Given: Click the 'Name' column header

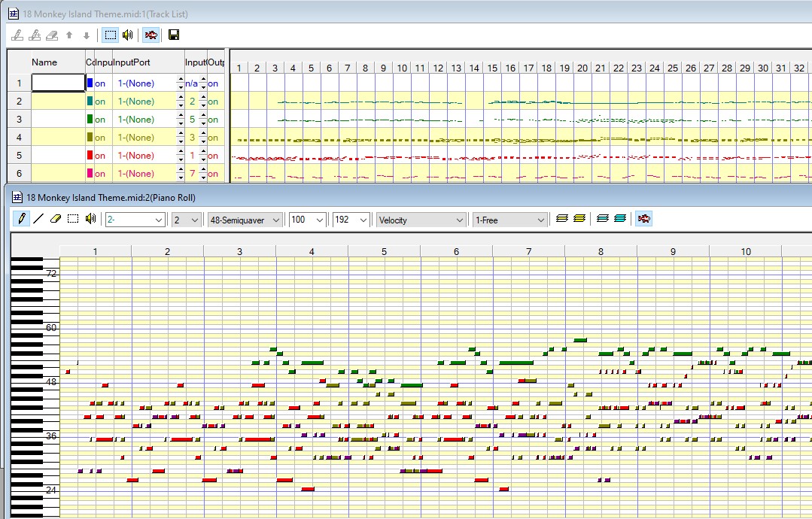Looking at the screenshot, I should (x=59, y=62).
